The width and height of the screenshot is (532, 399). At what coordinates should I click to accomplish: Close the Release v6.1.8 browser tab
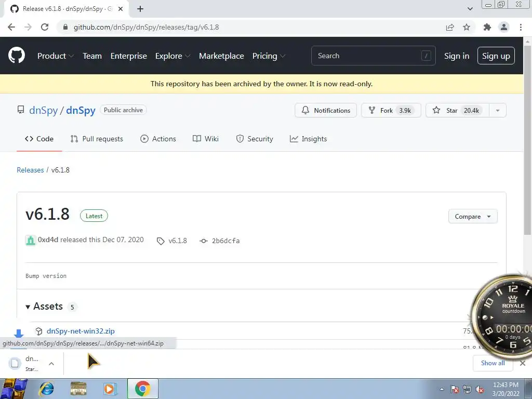click(121, 9)
